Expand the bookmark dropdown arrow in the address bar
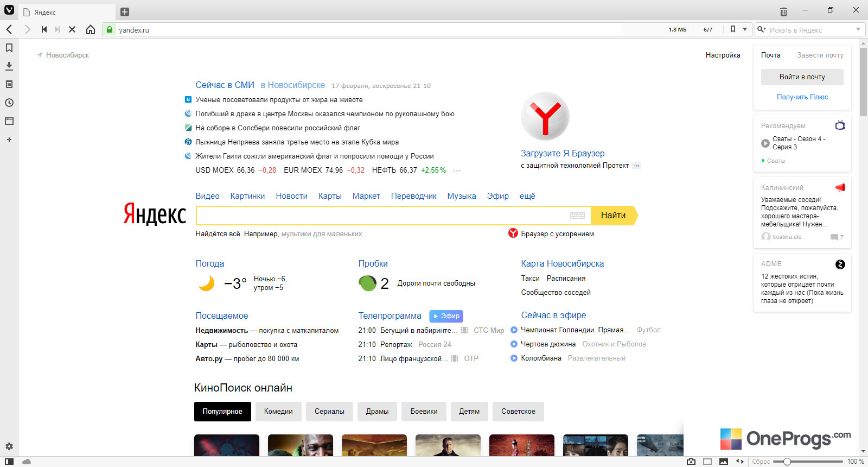The width and height of the screenshot is (868, 467). [745, 29]
